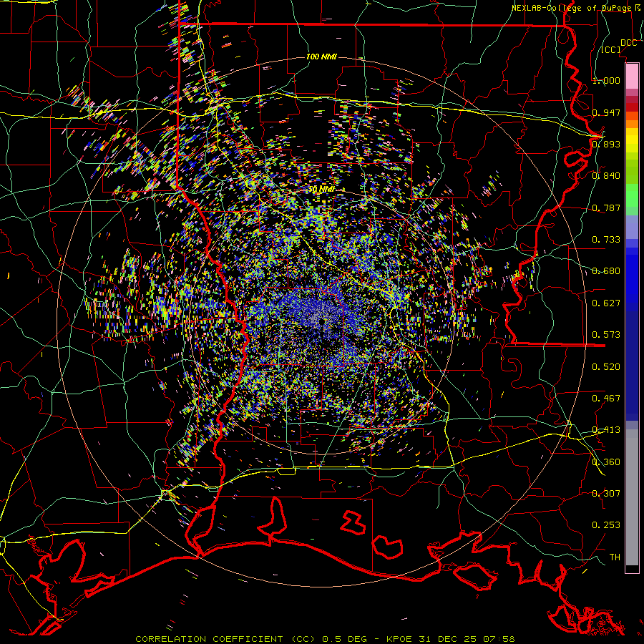Click the (CC) label above the legend
Viewport: 644px width, 644px height.
click(x=611, y=49)
